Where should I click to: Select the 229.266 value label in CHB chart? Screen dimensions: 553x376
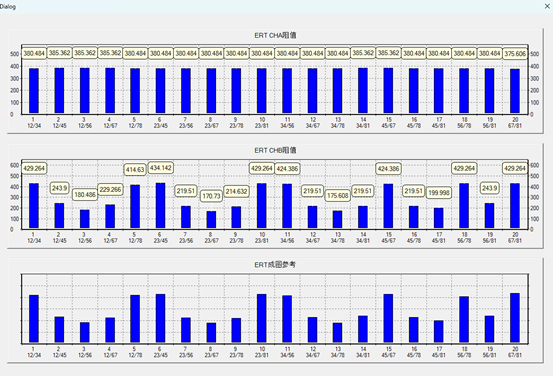[110, 190]
